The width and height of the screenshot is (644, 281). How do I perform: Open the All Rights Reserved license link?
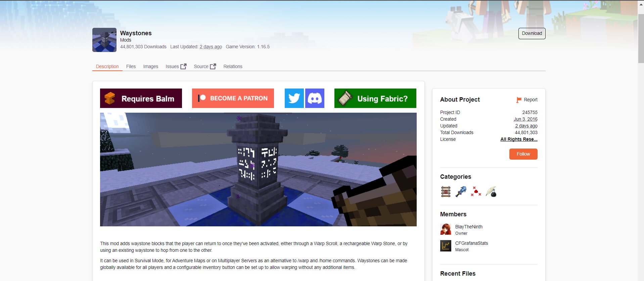point(519,139)
